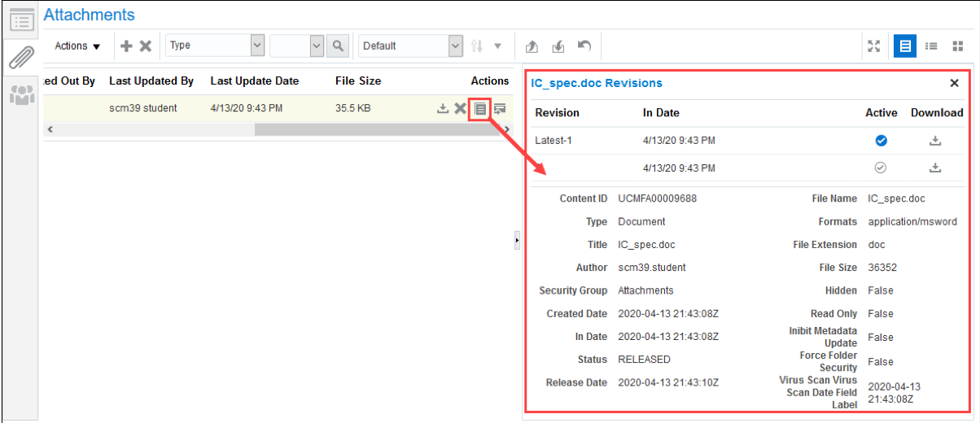
Task: Click the sort arrows icon in the toolbar
Action: coord(478,46)
